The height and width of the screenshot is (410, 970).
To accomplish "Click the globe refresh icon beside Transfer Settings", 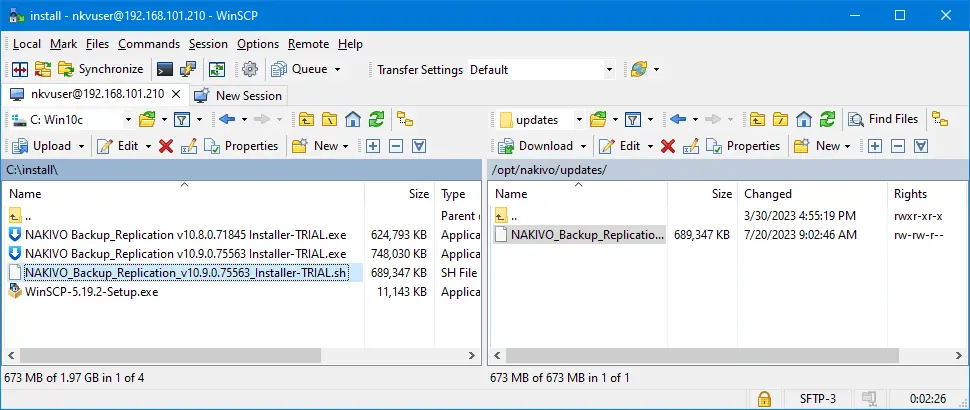I will coord(639,69).
